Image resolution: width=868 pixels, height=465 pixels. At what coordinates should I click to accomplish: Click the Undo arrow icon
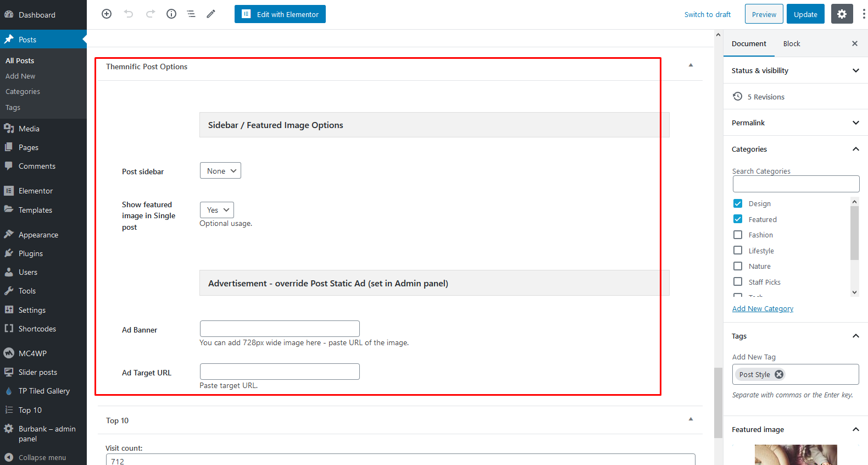(x=129, y=14)
